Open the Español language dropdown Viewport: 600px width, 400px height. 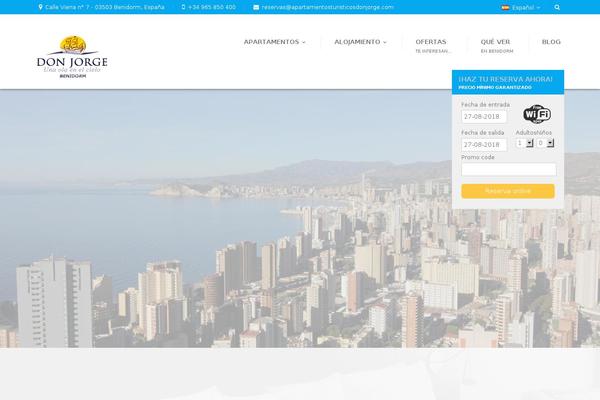(521, 7)
